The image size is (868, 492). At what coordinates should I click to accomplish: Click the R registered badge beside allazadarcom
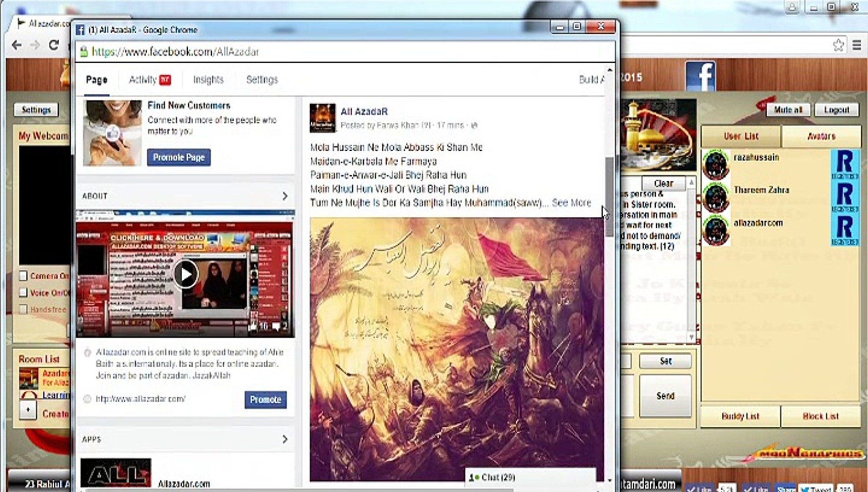pyautogui.click(x=845, y=230)
